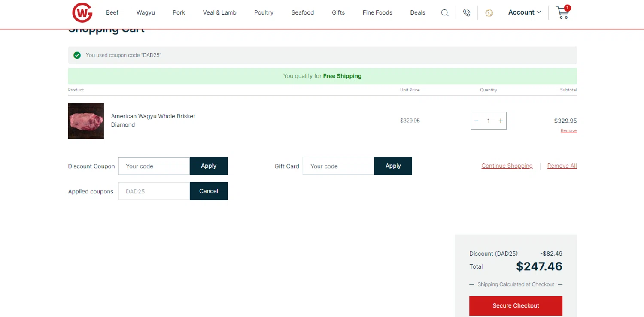Click the quantity value 1 field
Screen dimensions: 644x317
coord(489,121)
